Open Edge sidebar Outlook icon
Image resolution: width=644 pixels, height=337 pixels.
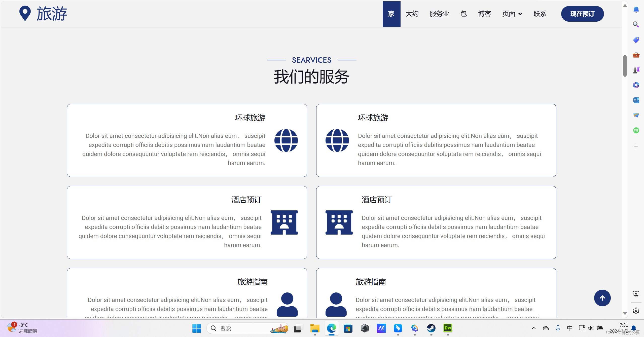pyautogui.click(x=636, y=100)
